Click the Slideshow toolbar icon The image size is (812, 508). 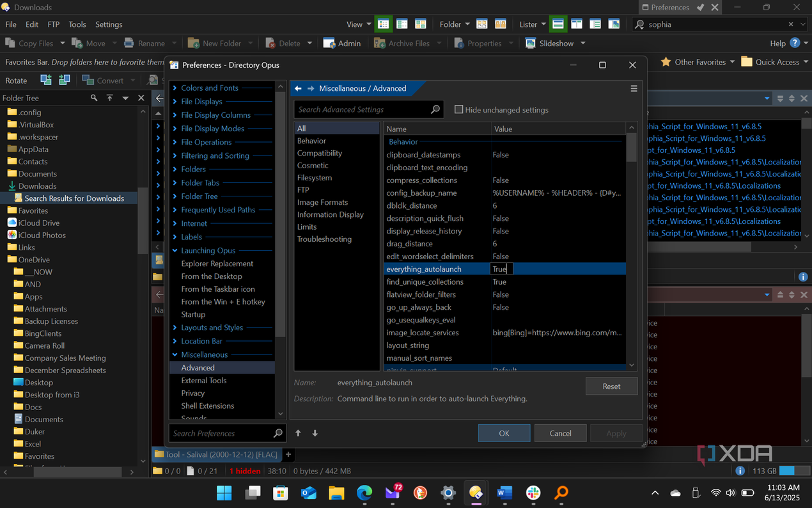(531, 44)
